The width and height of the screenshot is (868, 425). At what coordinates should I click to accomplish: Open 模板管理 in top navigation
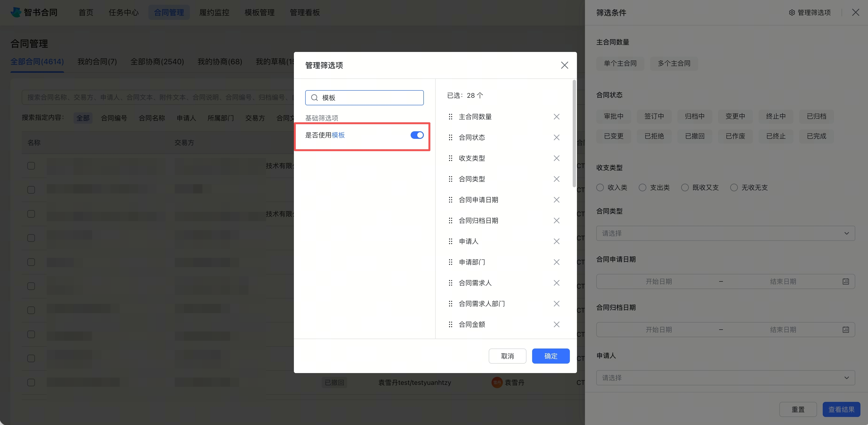coord(259,13)
